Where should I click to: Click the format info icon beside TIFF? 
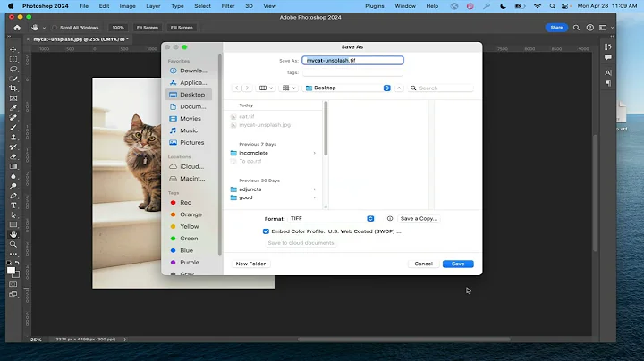pos(390,219)
